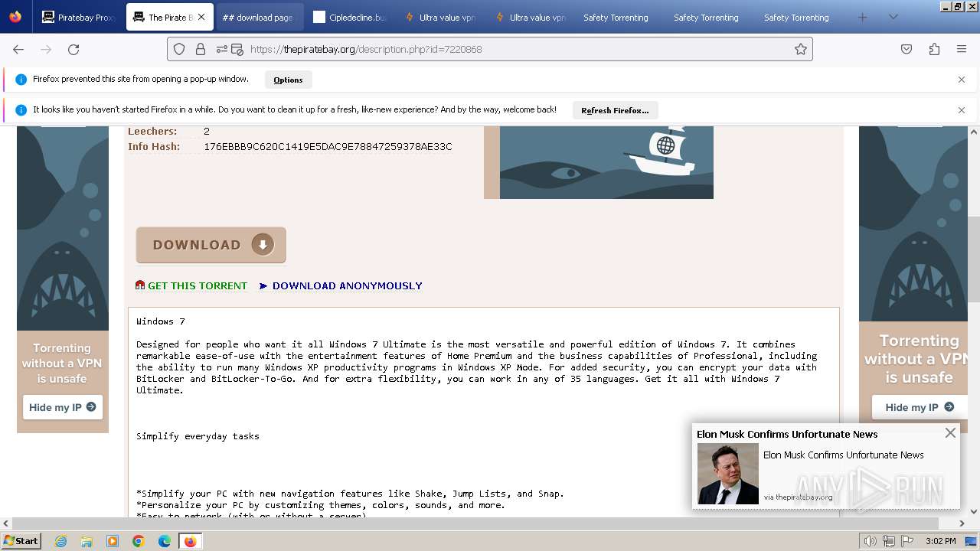The height and width of the screenshot is (551, 980).
Task: Click the scroll down arrow on the right
Action: click(974, 511)
